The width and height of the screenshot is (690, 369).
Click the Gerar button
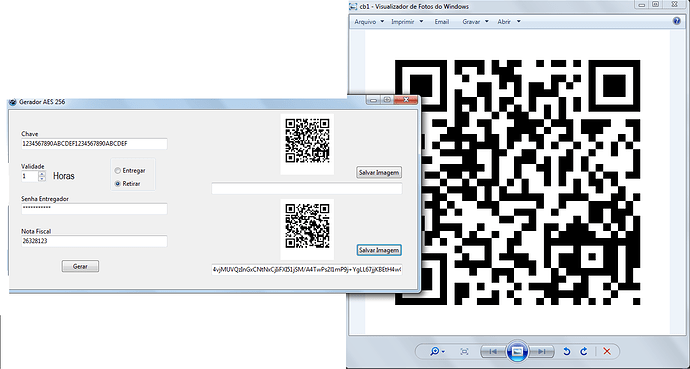[x=80, y=267]
